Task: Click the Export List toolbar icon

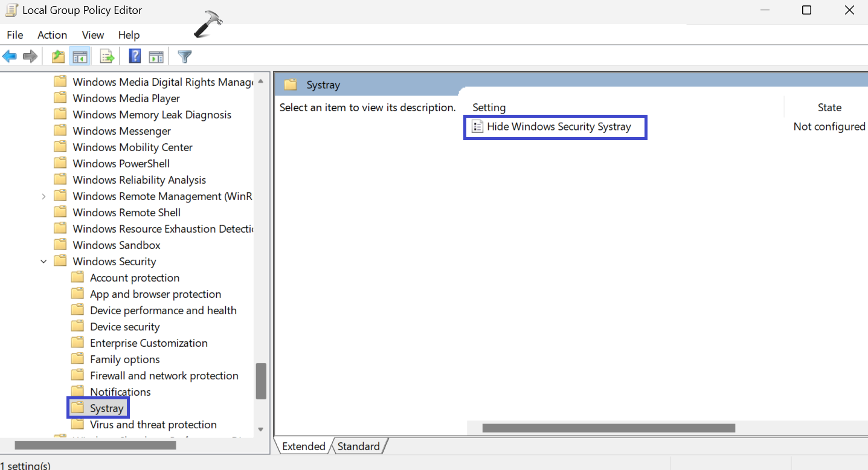Action: 107,57
